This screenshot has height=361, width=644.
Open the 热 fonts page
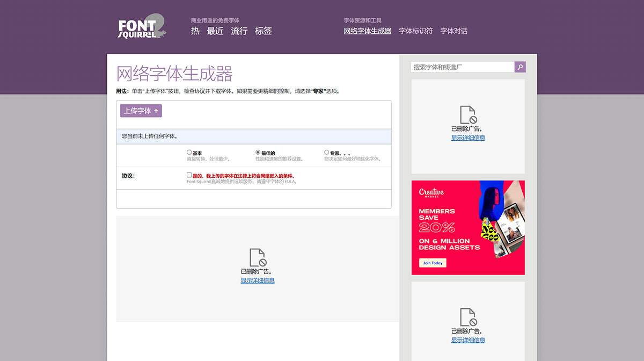195,31
